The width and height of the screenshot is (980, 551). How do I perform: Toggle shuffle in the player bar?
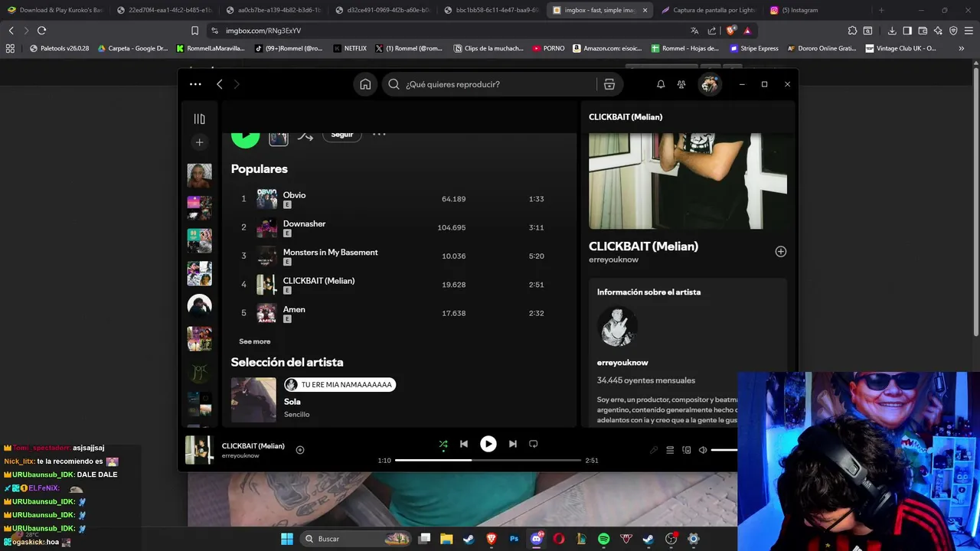[x=443, y=444]
